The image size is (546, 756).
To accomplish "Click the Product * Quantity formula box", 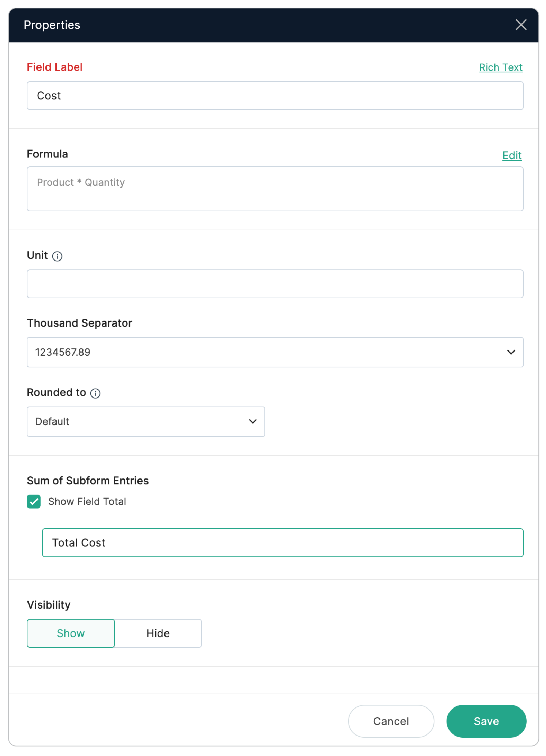I will tap(274, 189).
